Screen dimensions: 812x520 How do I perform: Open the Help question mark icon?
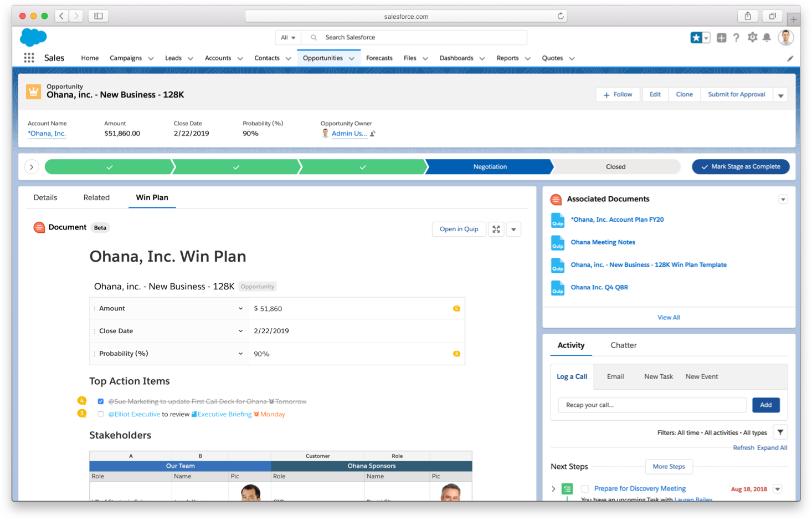click(x=736, y=38)
